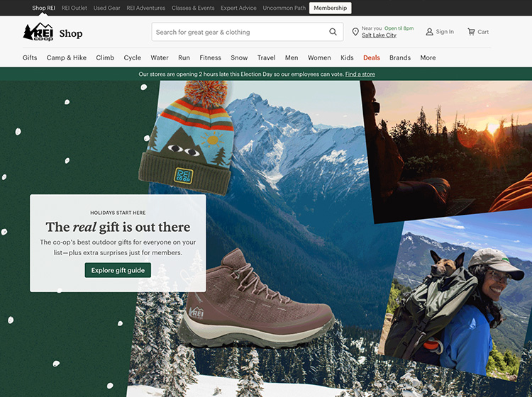The width and height of the screenshot is (532, 397).
Task: Click the Salt Lake City store link
Action: tap(379, 35)
